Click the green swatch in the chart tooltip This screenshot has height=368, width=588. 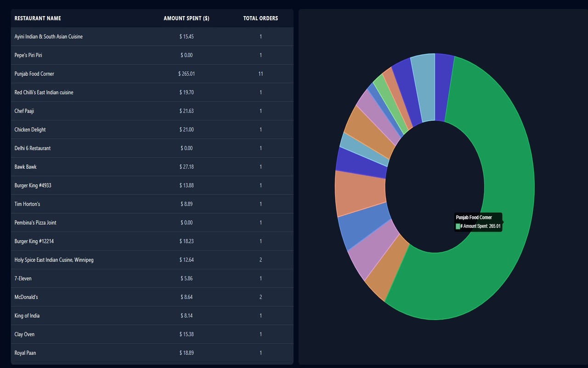pyautogui.click(x=458, y=226)
